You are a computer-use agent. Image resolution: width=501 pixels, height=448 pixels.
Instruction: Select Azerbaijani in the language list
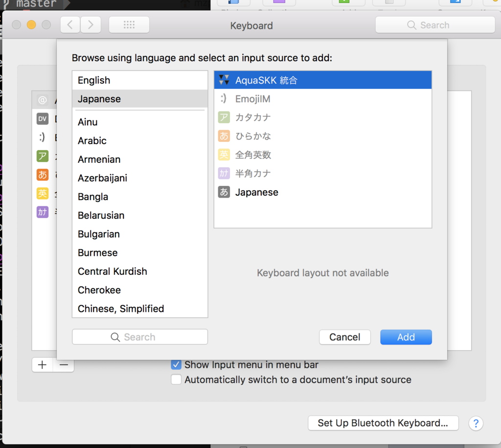(x=140, y=178)
